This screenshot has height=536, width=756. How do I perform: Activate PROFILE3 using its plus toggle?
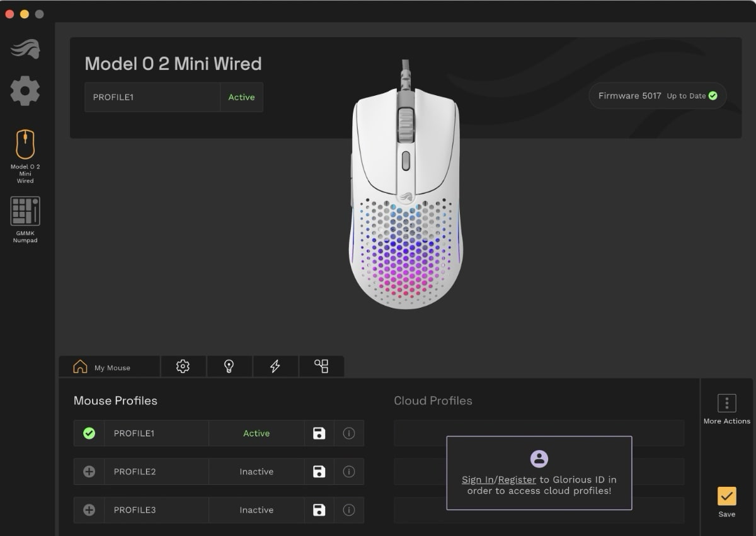click(x=89, y=510)
